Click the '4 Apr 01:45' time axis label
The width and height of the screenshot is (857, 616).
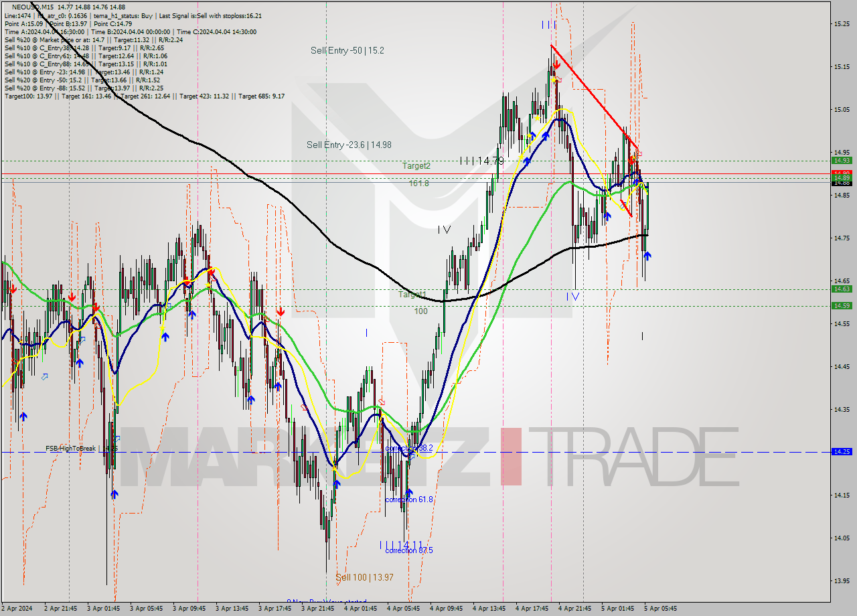[360, 609]
